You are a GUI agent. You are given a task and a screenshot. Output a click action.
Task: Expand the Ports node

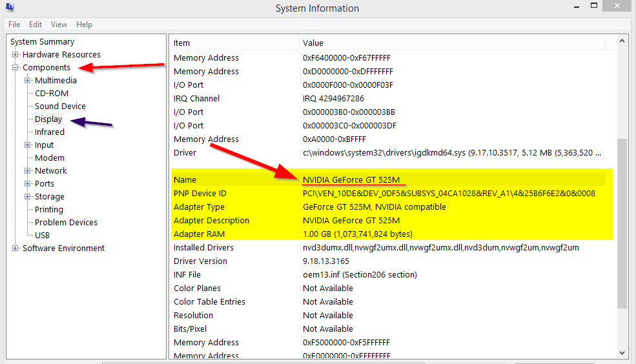pyautogui.click(x=28, y=184)
